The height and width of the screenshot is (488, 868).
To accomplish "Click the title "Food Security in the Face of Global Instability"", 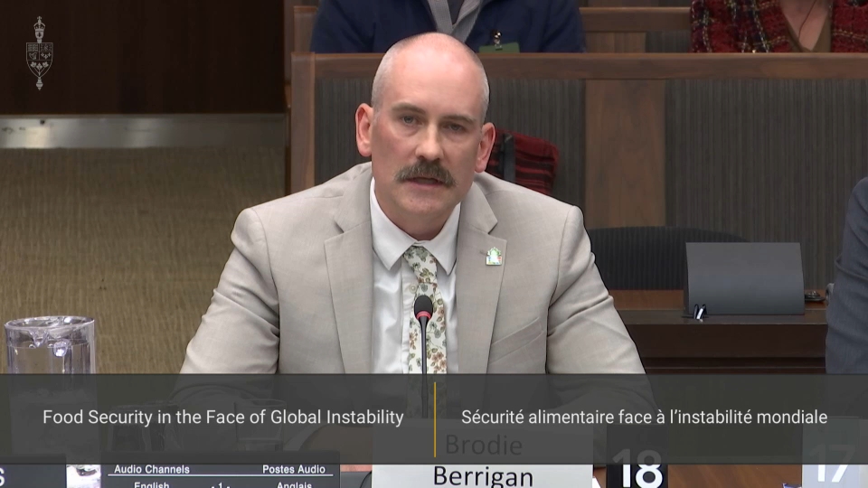I will click(x=223, y=418).
